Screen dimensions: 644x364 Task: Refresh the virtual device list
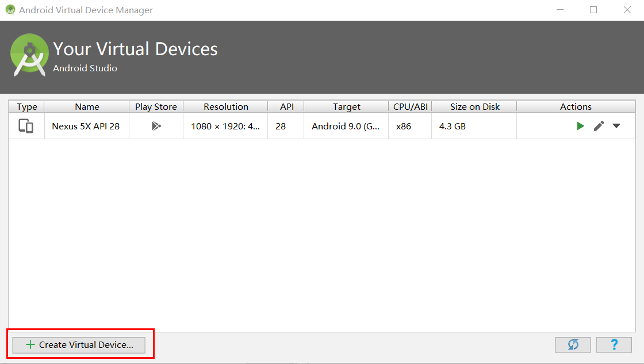(573, 345)
